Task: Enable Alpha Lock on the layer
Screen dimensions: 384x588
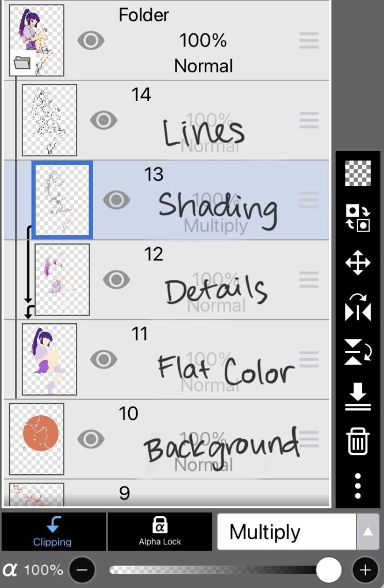Action: [x=159, y=532]
